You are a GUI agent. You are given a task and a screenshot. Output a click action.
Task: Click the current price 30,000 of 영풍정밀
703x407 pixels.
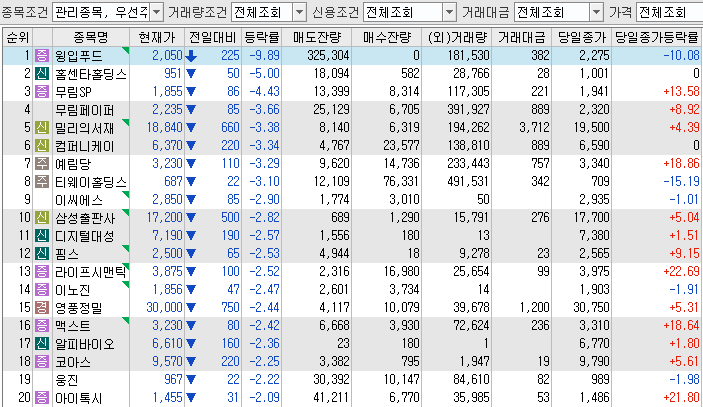click(165, 307)
